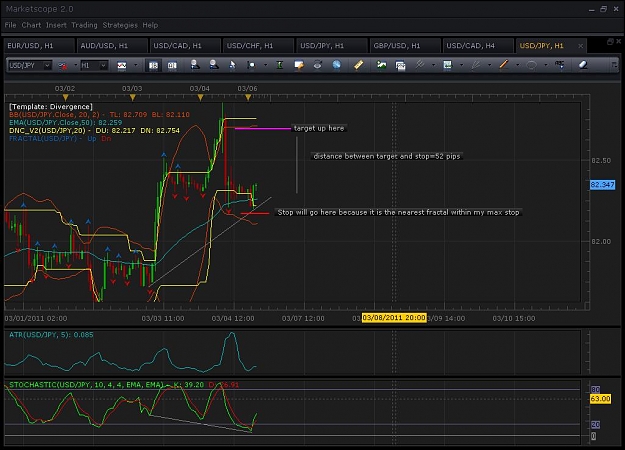Open the USD/JPY instrument dropdown

tap(47, 65)
